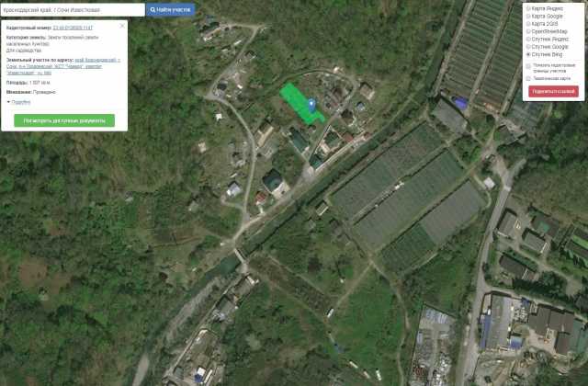This screenshot has width=588, height=386.
Task: Open the land parcel address link
Action: pos(63,66)
